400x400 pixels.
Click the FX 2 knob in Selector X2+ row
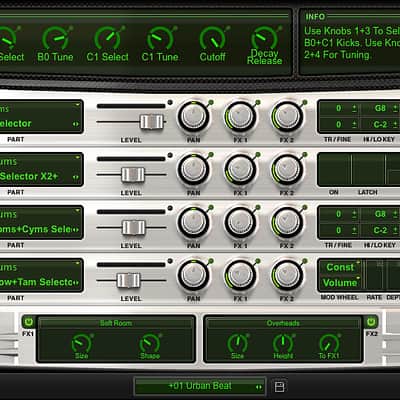[287, 170]
